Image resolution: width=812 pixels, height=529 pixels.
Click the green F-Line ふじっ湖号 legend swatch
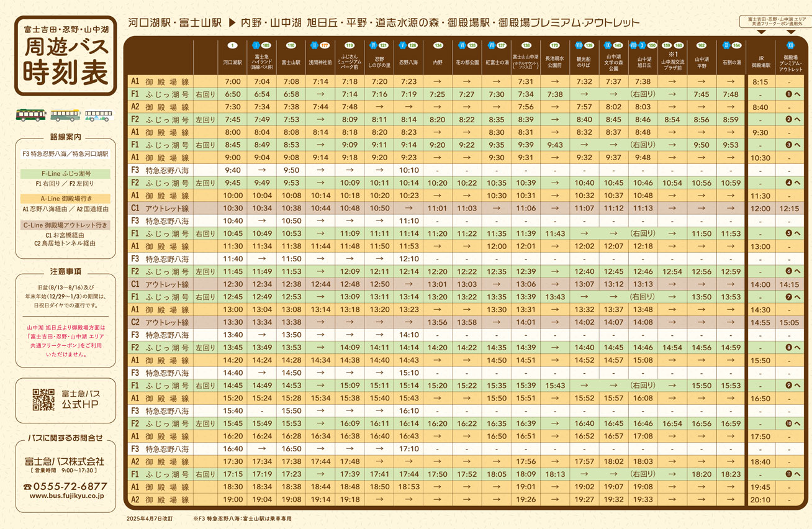coord(65,174)
